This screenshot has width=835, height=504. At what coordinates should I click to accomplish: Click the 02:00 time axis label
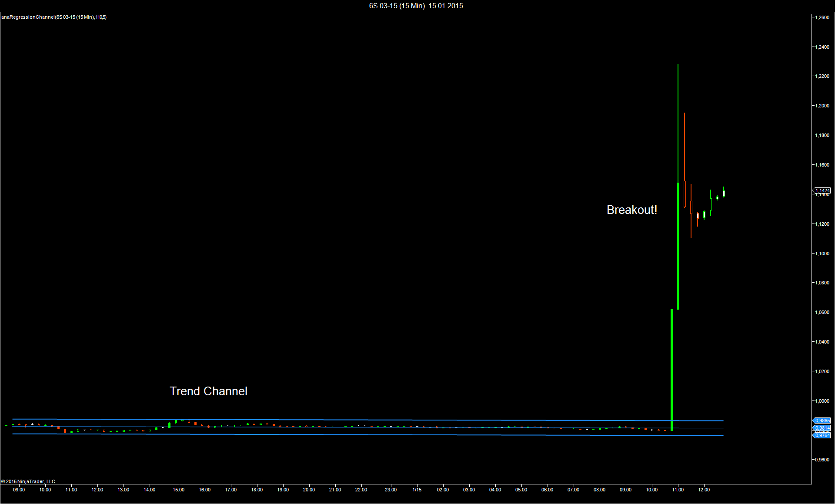point(443,490)
